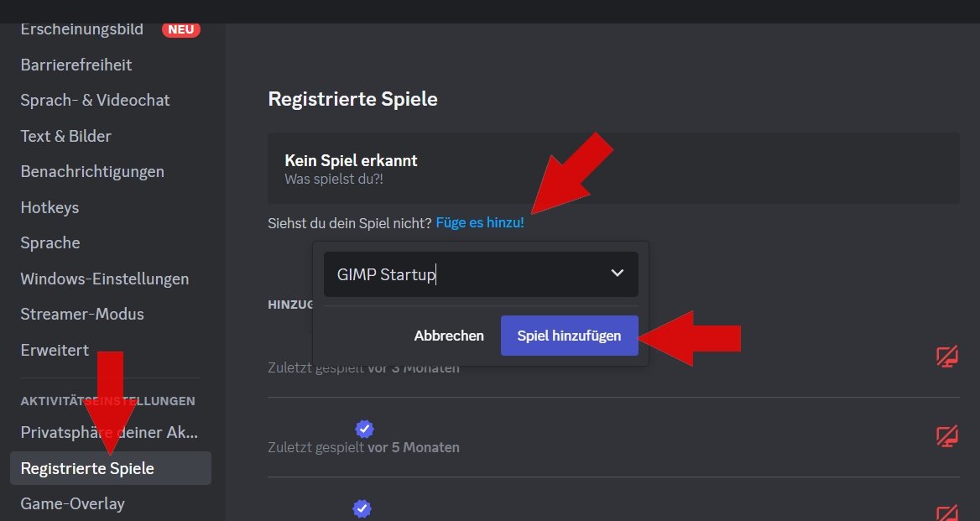Toggle overlay icon on the bottom game row
This screenshot has width=980, height=521.
(x=947, y=513)
